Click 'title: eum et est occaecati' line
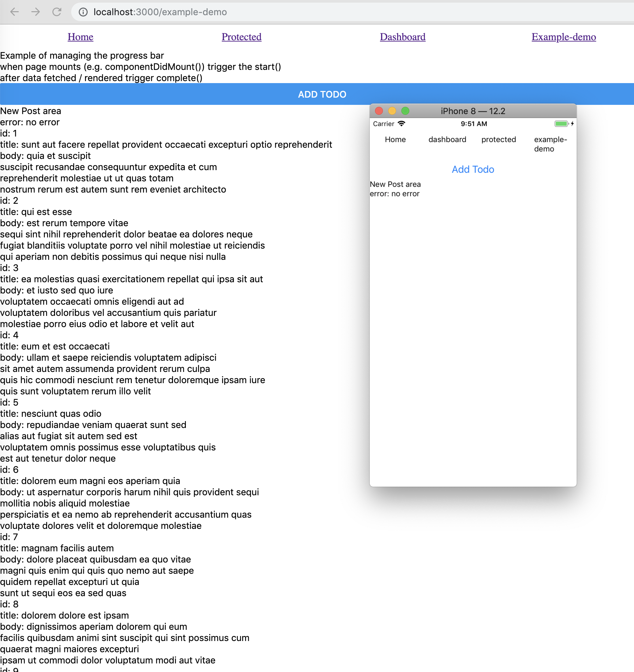Image resolution: width=634 pixels, height=672 pixels. point(55,346)
